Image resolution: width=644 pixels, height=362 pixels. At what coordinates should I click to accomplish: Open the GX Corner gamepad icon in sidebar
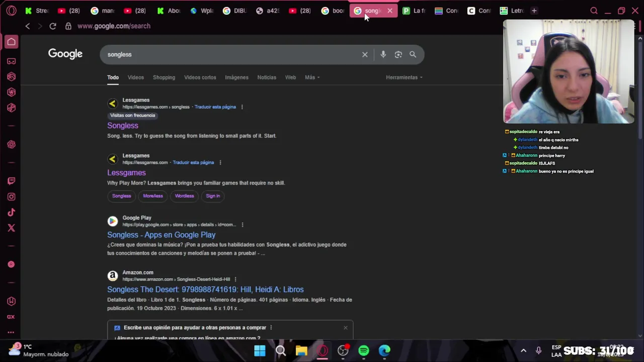tap(11, 61)
